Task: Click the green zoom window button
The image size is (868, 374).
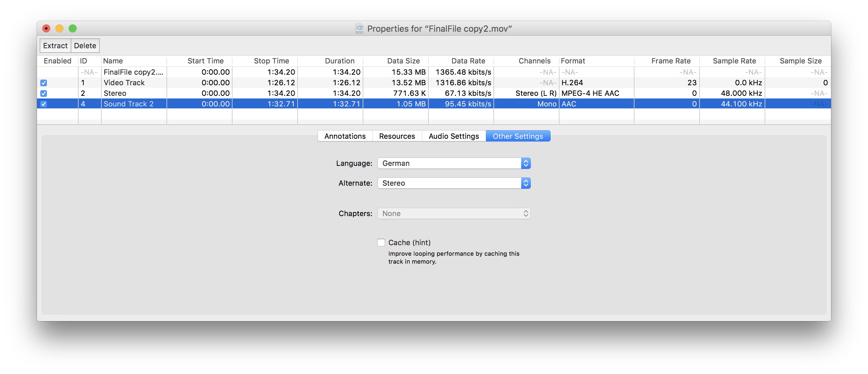Action: pos(72,29)
